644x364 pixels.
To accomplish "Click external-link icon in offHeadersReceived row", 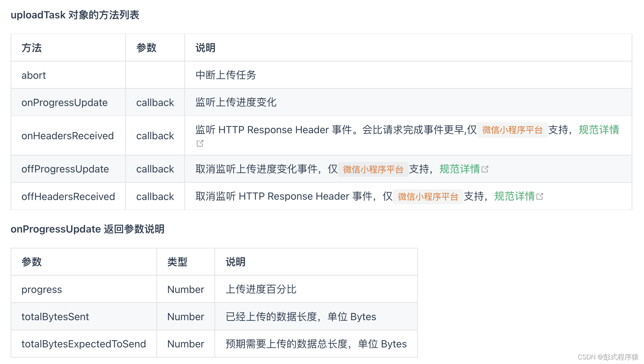I will point(540,196).
